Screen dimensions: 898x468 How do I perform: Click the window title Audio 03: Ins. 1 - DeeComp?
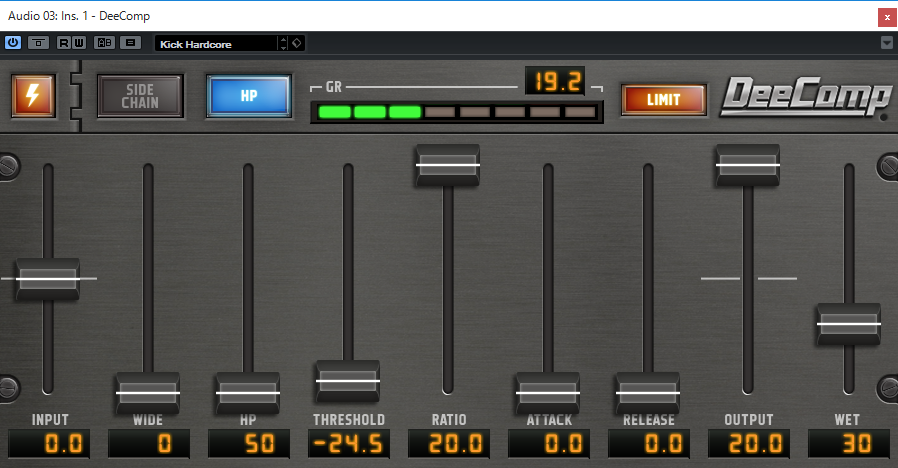79,16
